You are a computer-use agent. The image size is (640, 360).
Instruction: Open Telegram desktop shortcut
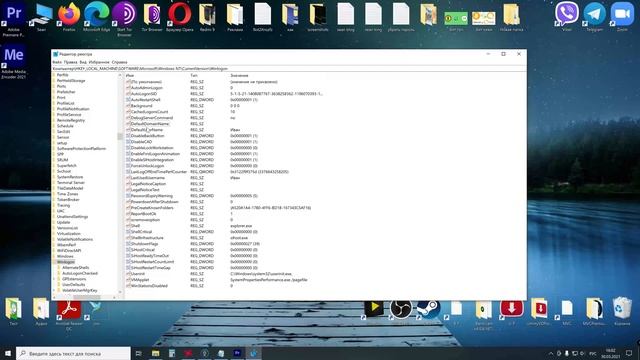(x=594, y=17)
